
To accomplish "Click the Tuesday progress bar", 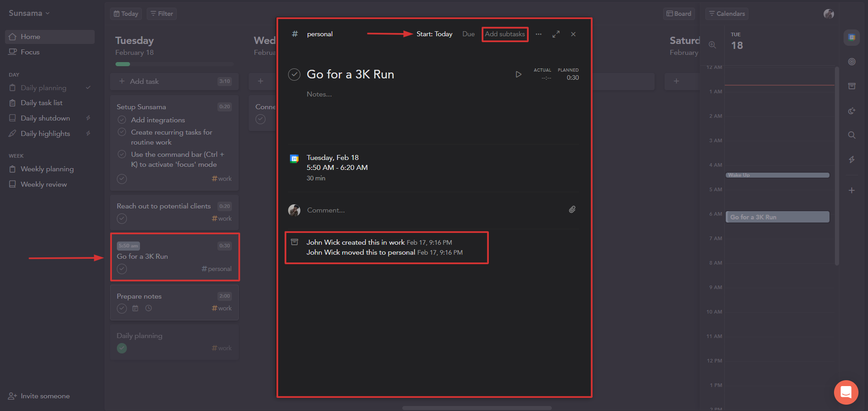I will click(x=174, y=64).
